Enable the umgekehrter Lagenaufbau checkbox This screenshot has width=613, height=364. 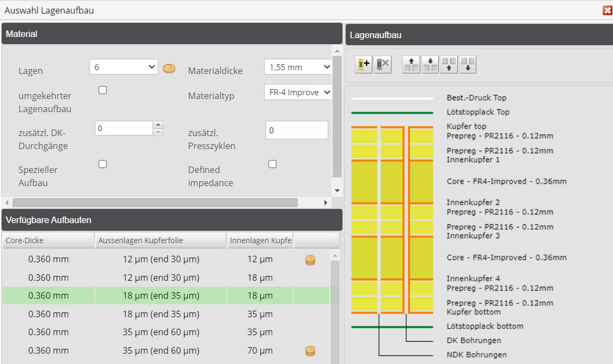tap(102, 90)
